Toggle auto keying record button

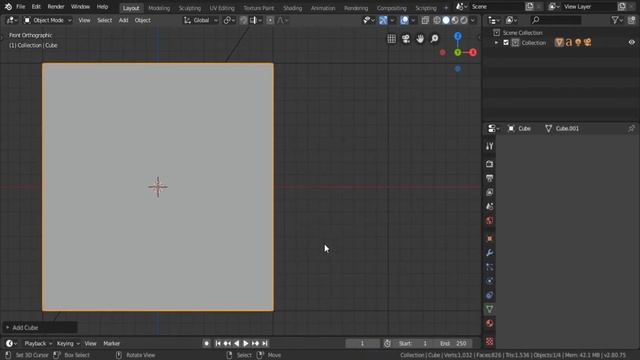click(x=207, y=344)
